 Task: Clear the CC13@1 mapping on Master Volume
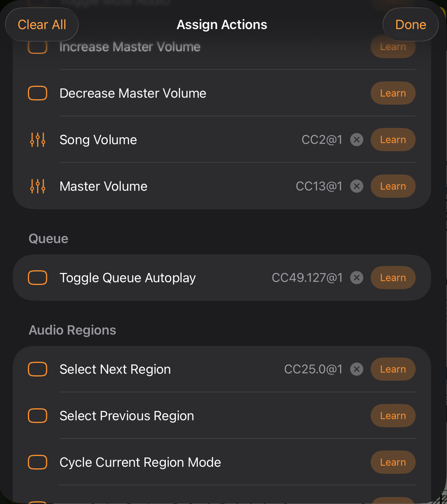pos(357,186)
